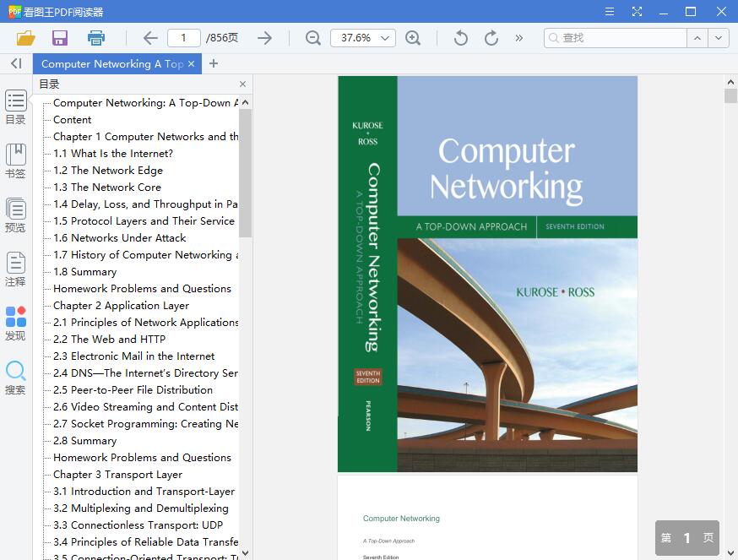Go to next page with right arrow
Screen dimensions: 738x560
[265, 38]
